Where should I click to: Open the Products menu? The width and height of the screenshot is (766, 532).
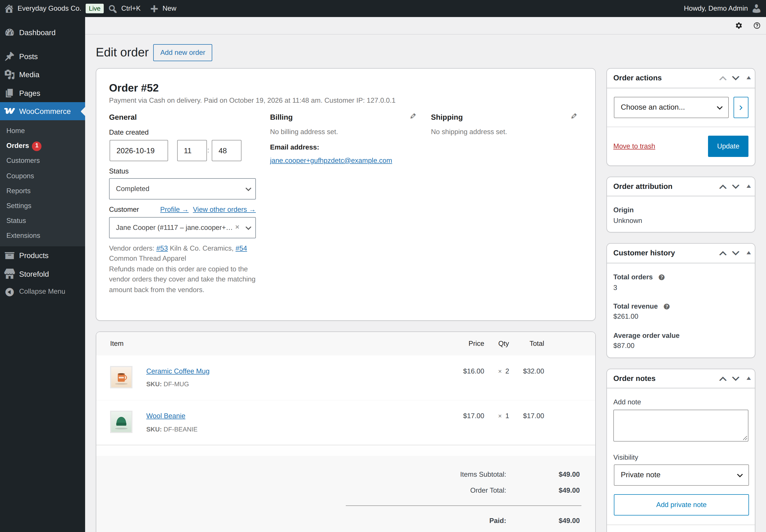pyautogui.click(x=42, y=256)
